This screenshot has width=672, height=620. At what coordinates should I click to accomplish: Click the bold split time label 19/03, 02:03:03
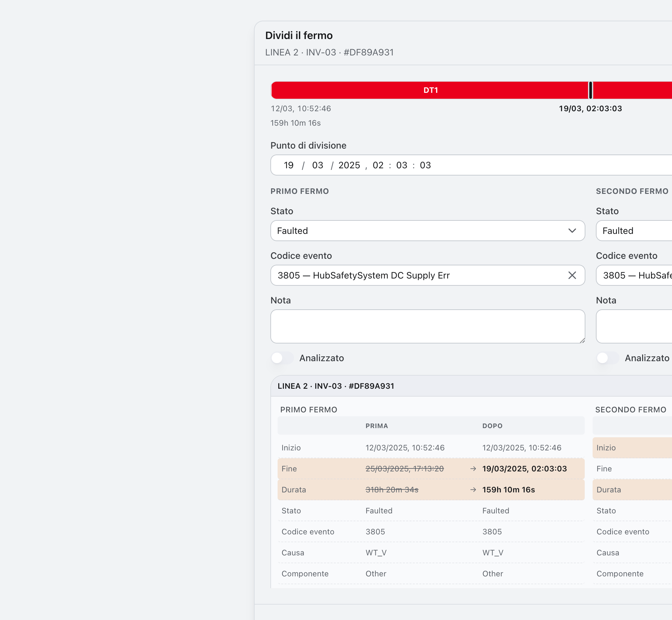591,109
